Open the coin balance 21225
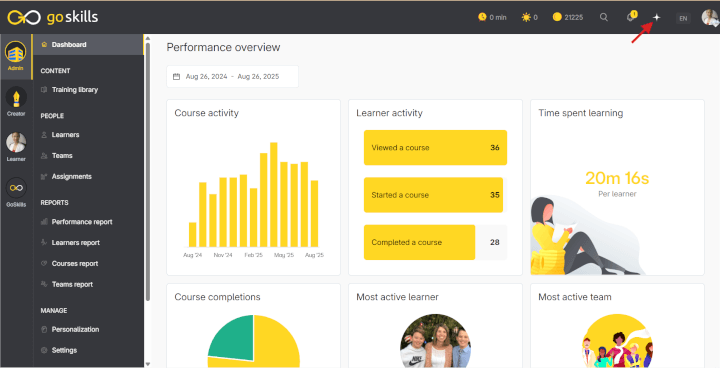 coord(568,17)
